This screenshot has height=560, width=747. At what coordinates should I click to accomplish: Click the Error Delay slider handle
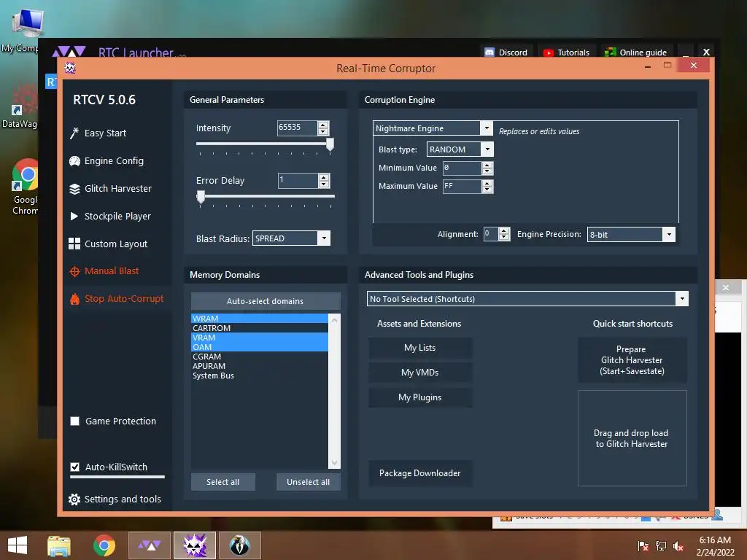201,197
